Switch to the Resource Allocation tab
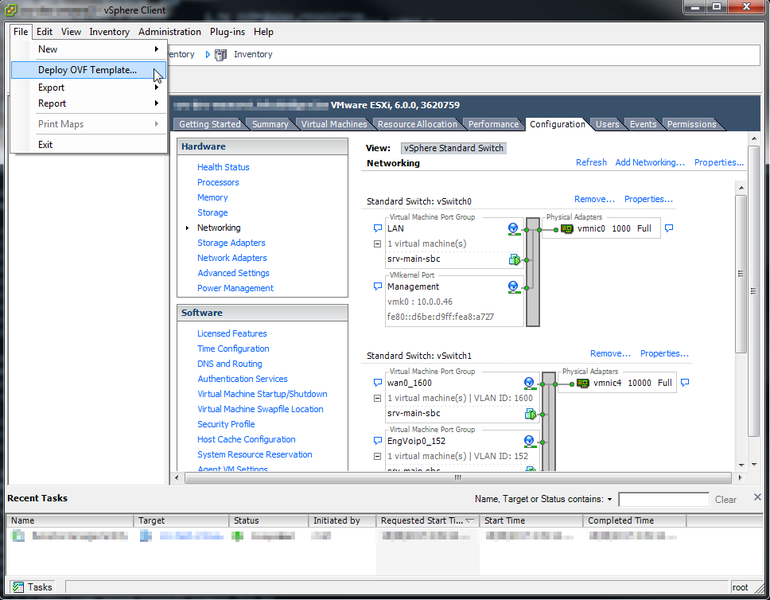This screenshot has height=600, width=770. [417, 124]
